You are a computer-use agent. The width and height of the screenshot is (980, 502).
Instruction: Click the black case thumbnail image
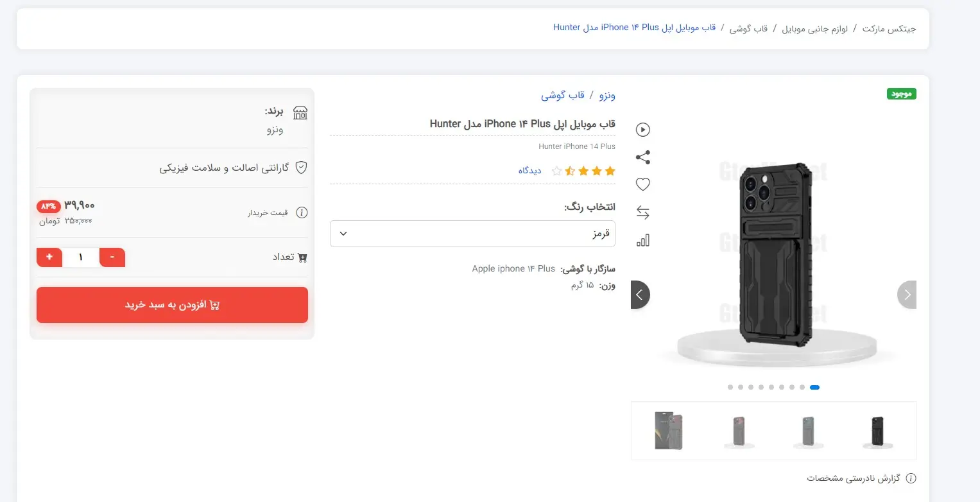(x=877, y=431)
